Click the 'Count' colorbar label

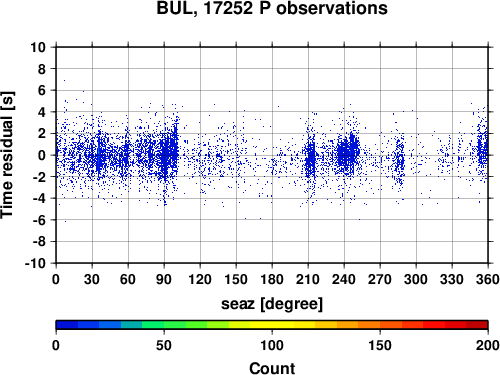(272, 368)
